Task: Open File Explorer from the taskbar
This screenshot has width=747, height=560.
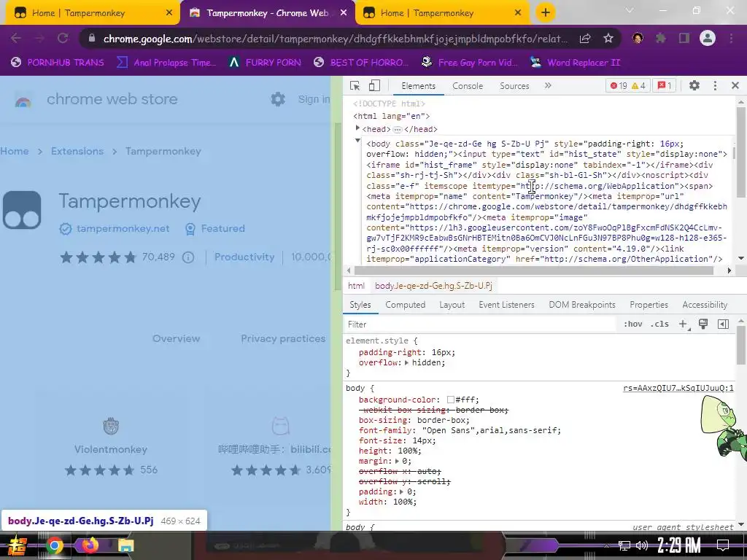Action: tap(125, 545)
